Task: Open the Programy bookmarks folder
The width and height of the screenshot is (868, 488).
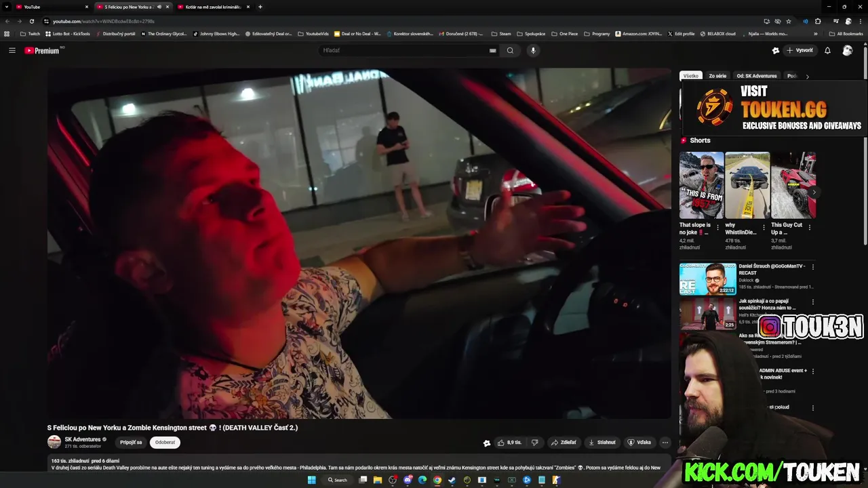Action: point(597,33)
